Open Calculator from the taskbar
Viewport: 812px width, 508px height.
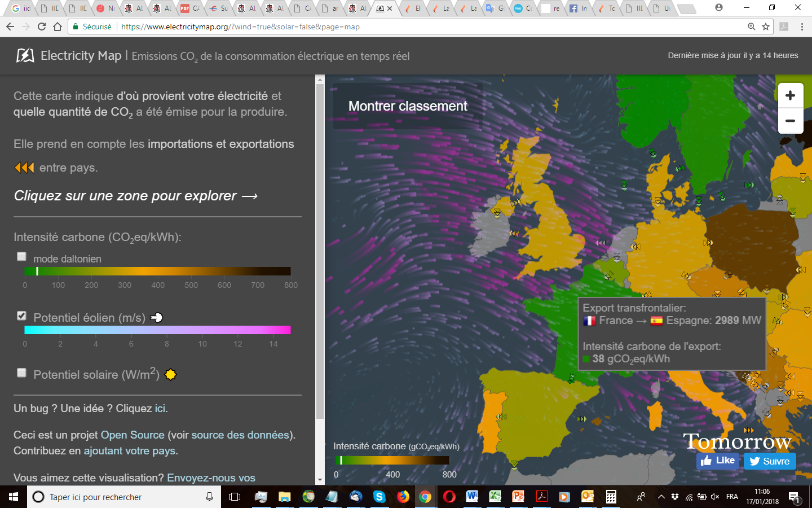(x=611, y=497)
